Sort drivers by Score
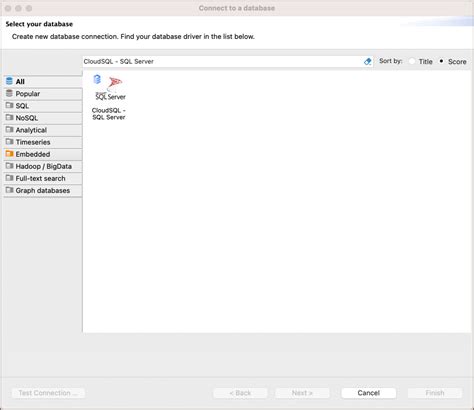 click(x=441, y=61)
